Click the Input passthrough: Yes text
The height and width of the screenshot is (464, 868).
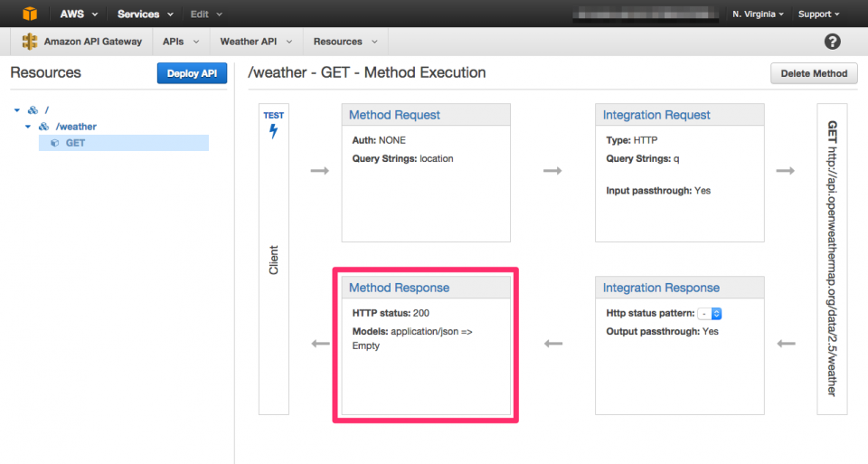658,191
